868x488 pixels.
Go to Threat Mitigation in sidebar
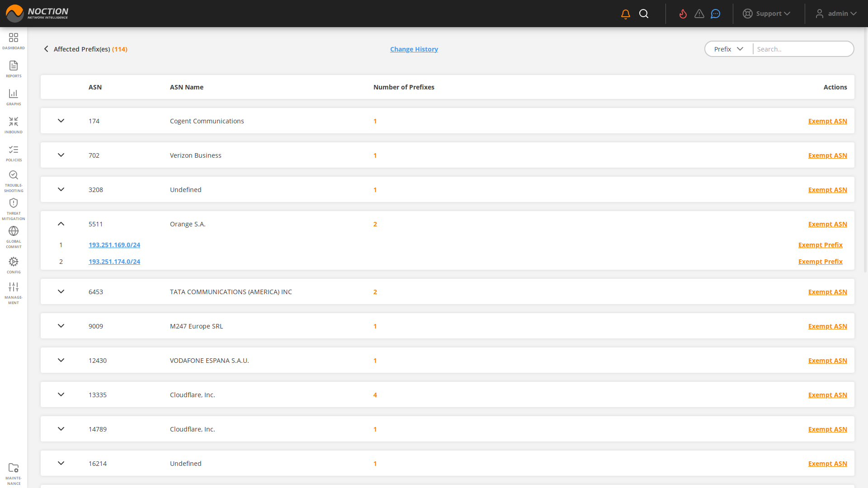pyautogui.click(x=14, y=209)
